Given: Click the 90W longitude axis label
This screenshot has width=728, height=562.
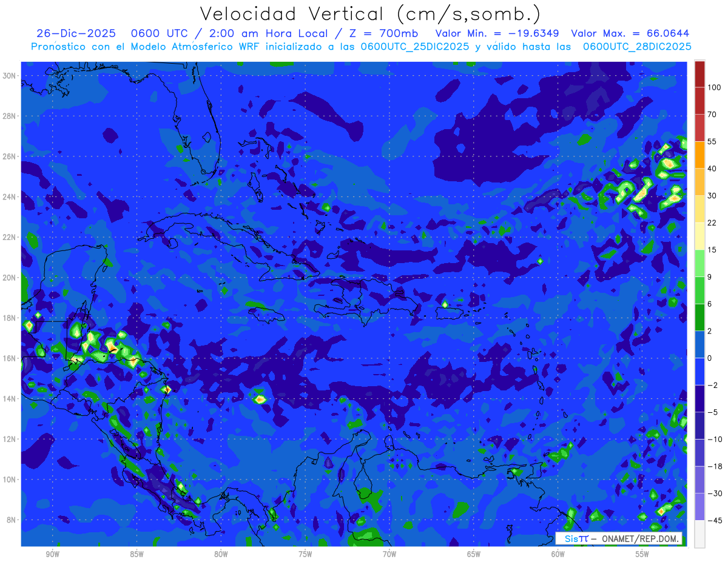Looking at the screenshot, I should point(52,555).
